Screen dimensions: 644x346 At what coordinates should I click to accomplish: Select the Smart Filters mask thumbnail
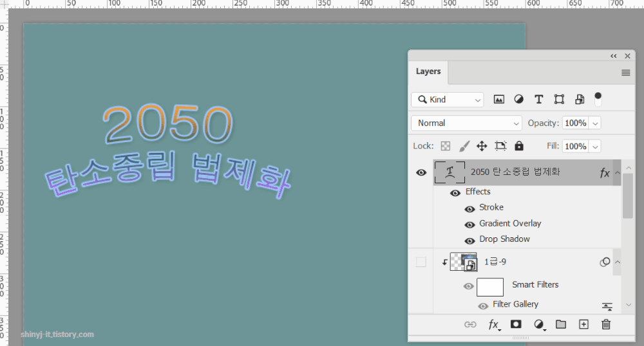pos(490,287)
